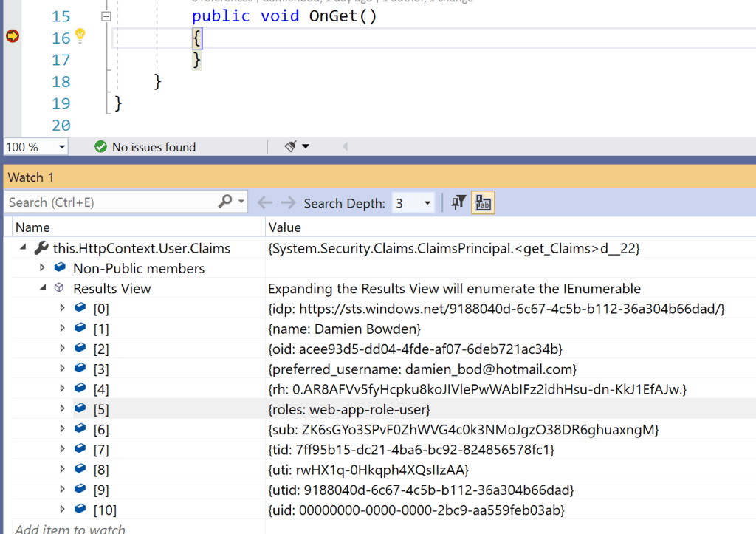The width and height of the screenshot is (756, 534).
Task: Click the find previous arrow
Action: click(x=265, y=202)
